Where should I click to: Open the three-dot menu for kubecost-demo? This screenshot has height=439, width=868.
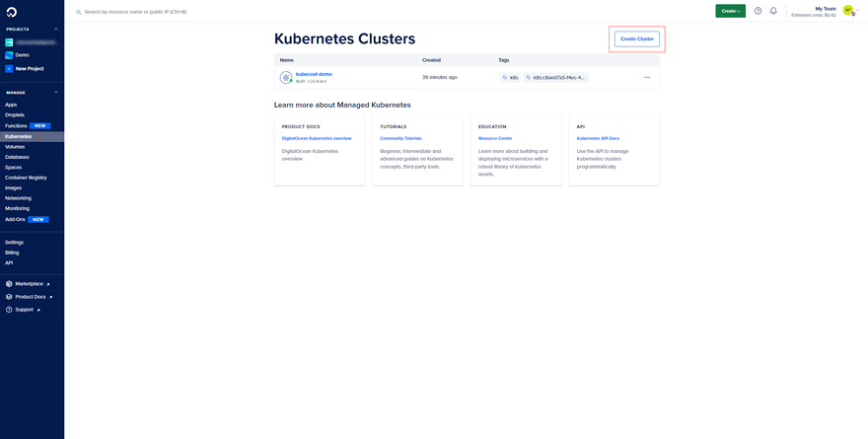(647, 77)
